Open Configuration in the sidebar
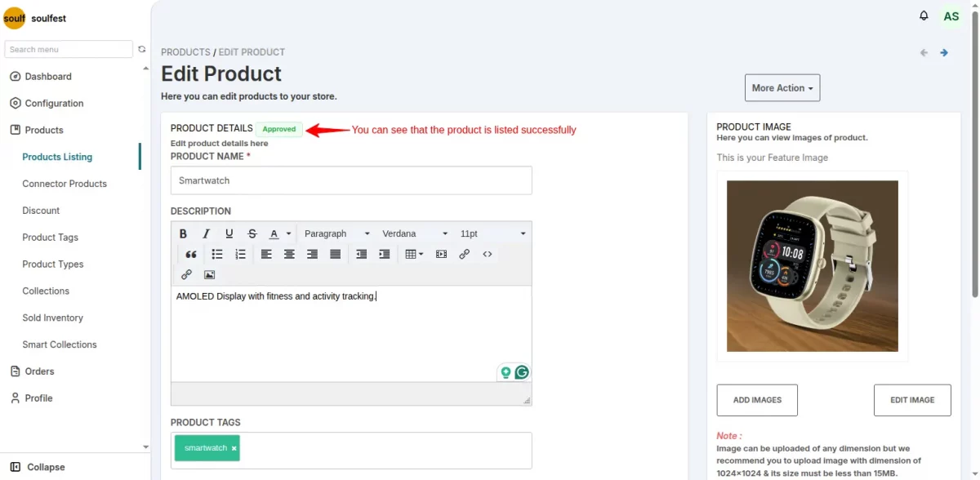 coord(54,104)
